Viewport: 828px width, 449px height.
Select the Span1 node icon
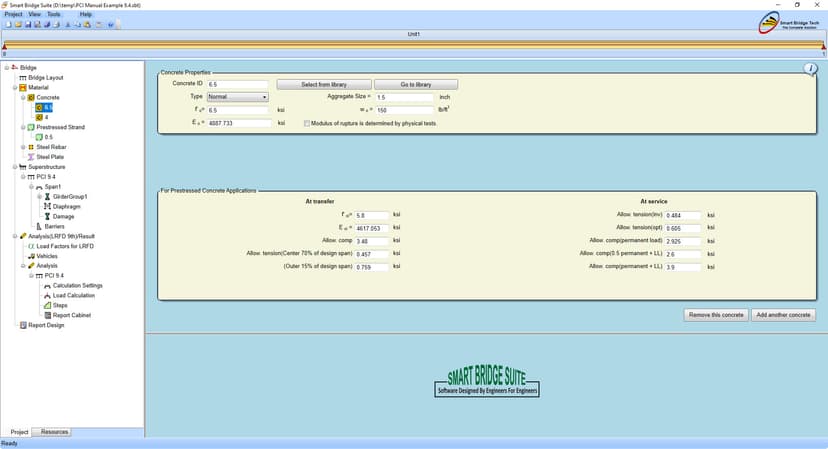[39, 187]
